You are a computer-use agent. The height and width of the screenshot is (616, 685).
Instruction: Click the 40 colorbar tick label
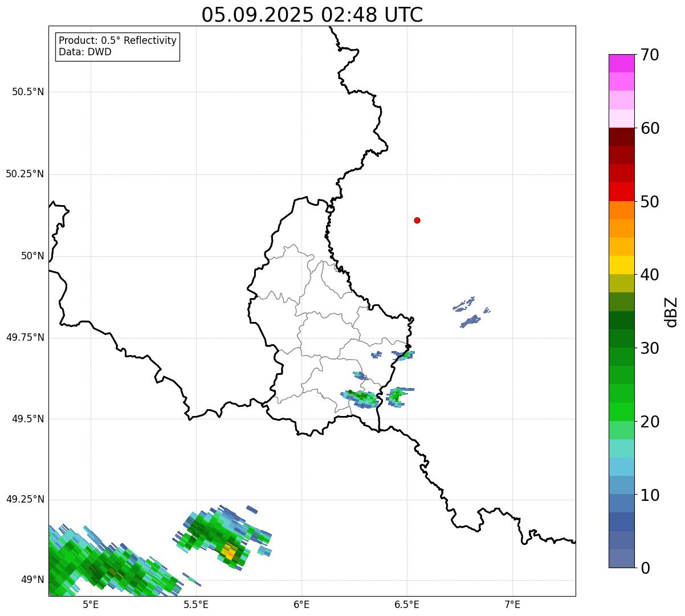pyautogui.click(x=650, y=275)
